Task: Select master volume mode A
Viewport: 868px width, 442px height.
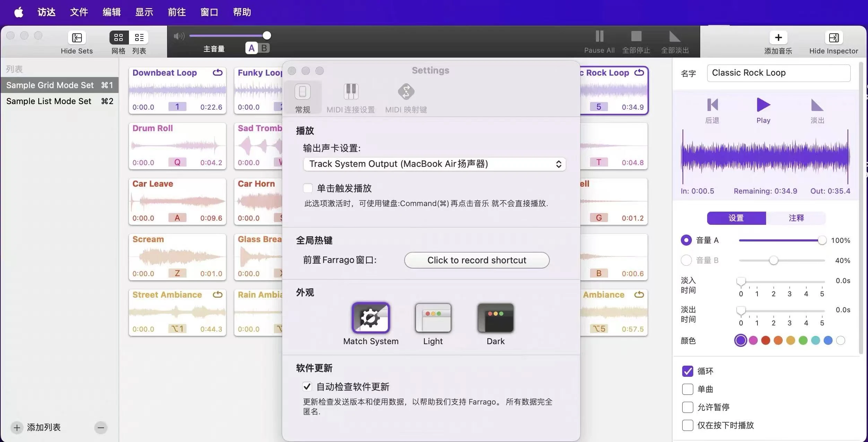Action: pos(252,48)
